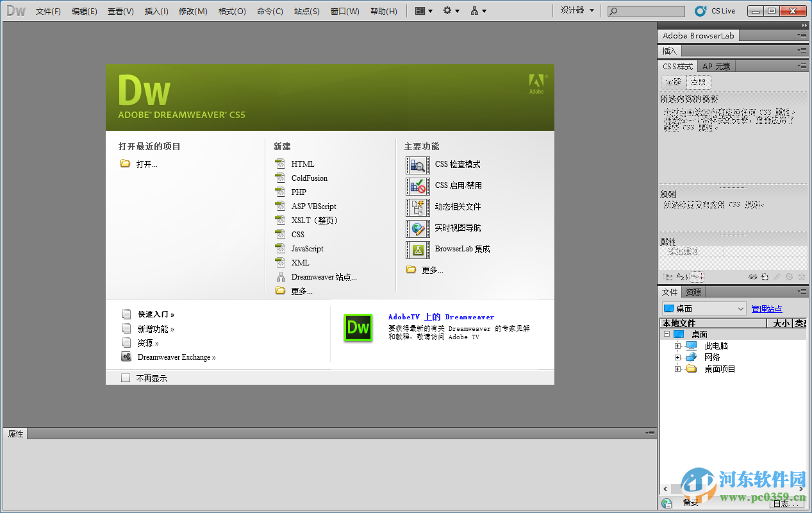This screenshot has width=812, height=513.
Task: Check the 不再显示 option
Action: click(x=126, y=378)
